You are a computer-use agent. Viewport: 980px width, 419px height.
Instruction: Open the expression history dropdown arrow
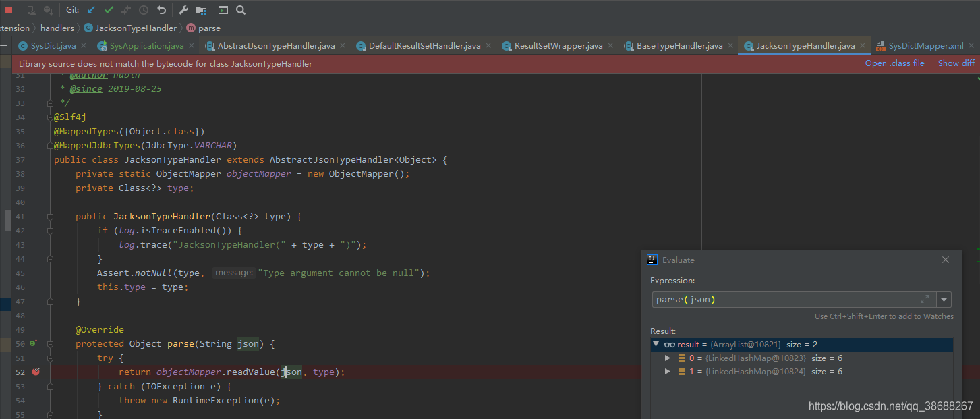pyautogui.click(x=944, y=299)
